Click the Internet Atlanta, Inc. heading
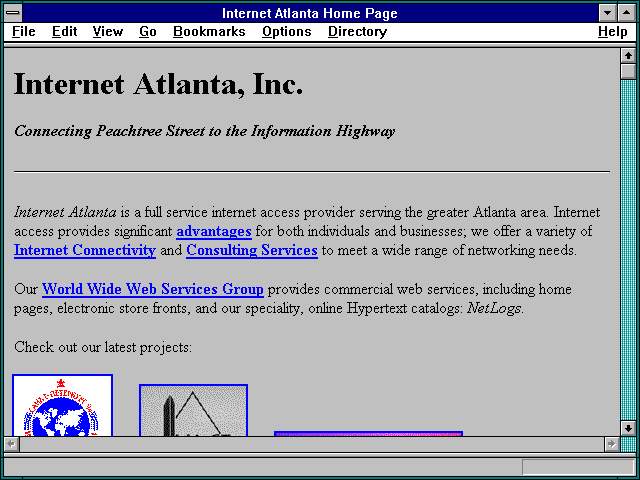 (158, 84)
